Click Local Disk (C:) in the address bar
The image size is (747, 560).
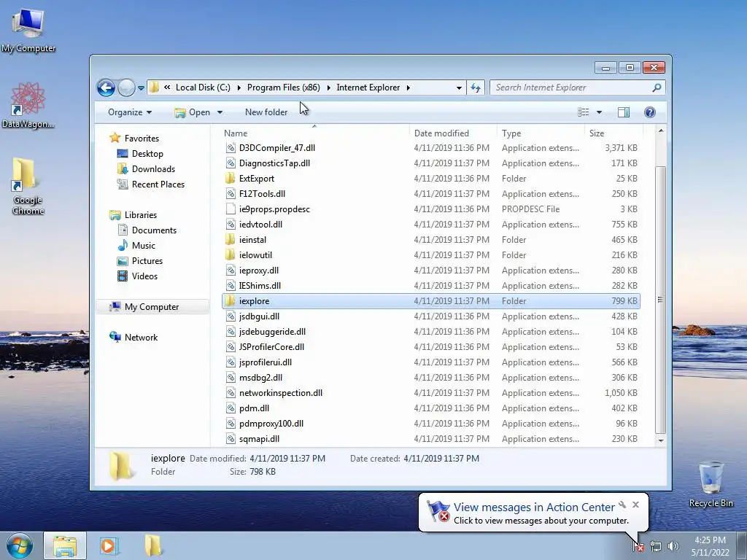click(203, 87)
